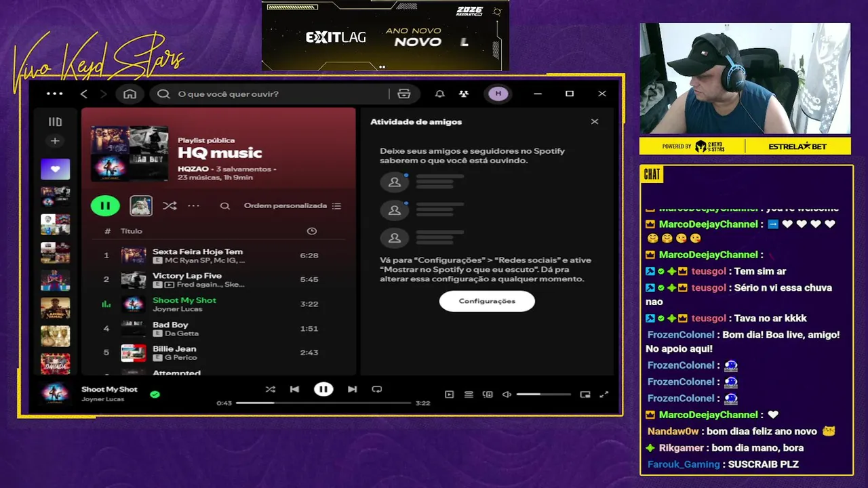Image resolution: width=868 pixels, height=488 pixels.
Task: Open artist link 'Da Getta'
Action: pyautogui.click(x=182, y=333)
